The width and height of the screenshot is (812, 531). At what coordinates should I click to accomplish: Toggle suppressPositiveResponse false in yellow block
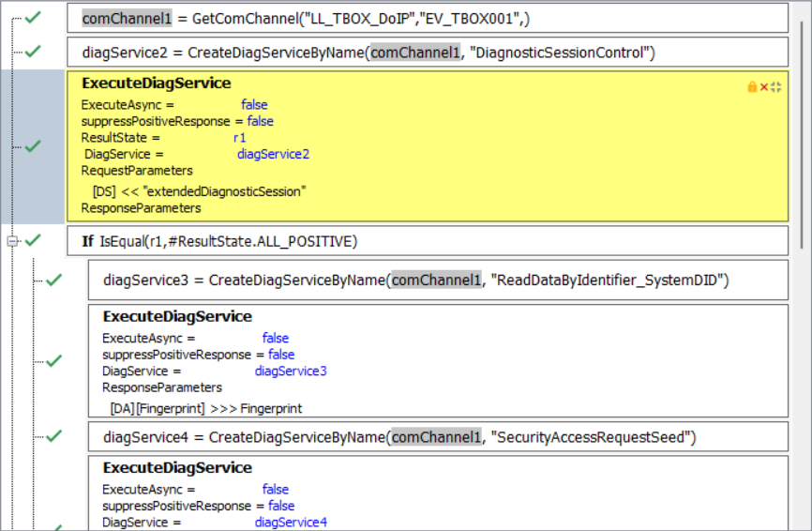[260, 121]
